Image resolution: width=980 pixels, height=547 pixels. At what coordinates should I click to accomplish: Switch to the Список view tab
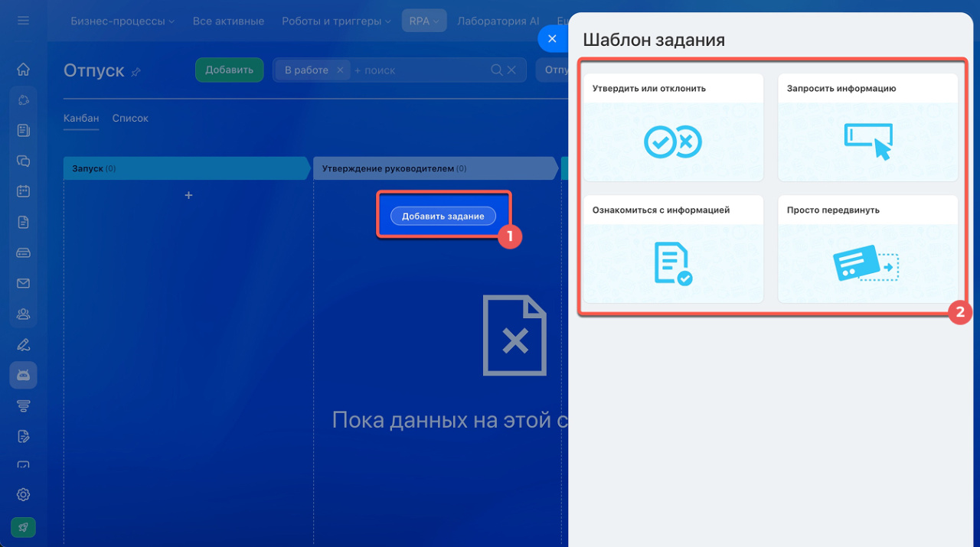pos(130,119)
